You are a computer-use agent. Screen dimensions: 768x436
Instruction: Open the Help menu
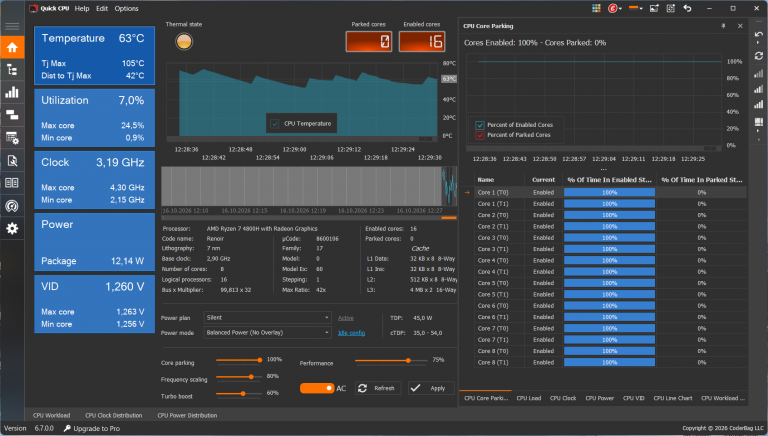[x=82, y=8]
